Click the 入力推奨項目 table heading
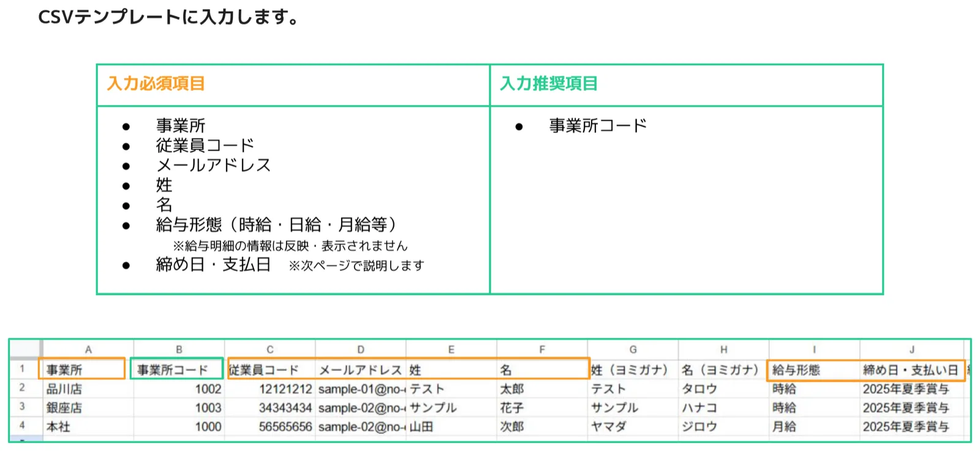 tap(549, 83)
